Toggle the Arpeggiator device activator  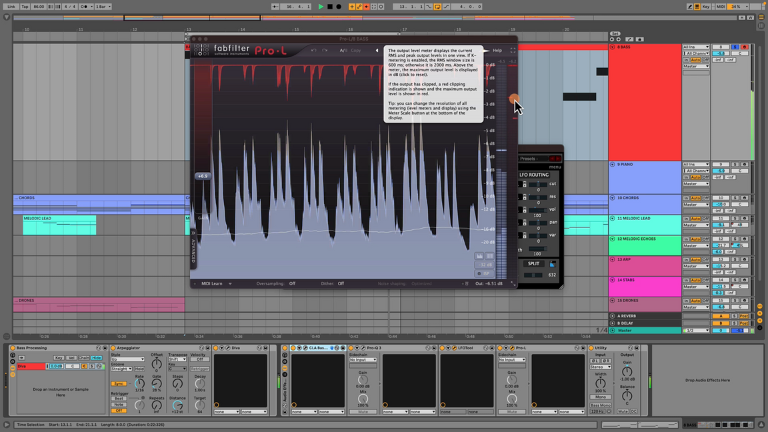(x=114, y=348)
